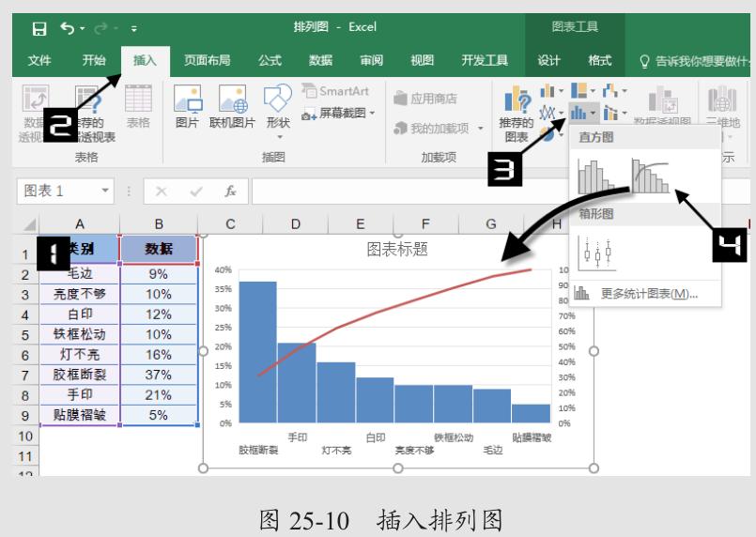Image resolution: width=756 pixels, height=537 pixels.
Task: Click the formula bar cancel X icon
Action: [x=162, y=192]
